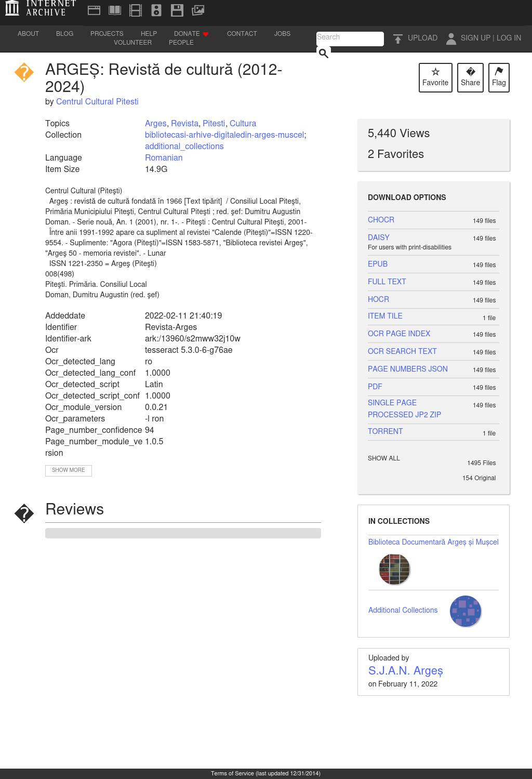Open the Texts book icon

tap(115, 10)
